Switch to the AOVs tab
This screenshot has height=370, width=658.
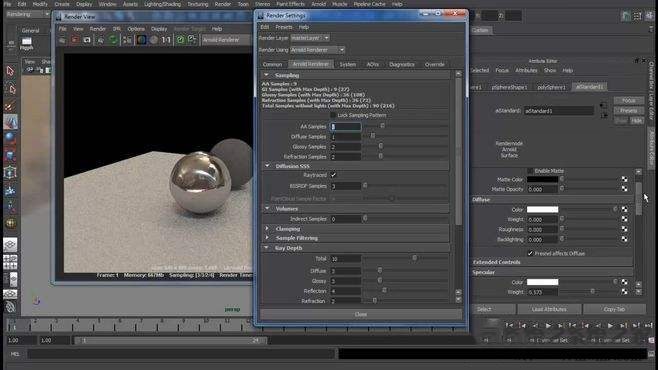point(372,65)
